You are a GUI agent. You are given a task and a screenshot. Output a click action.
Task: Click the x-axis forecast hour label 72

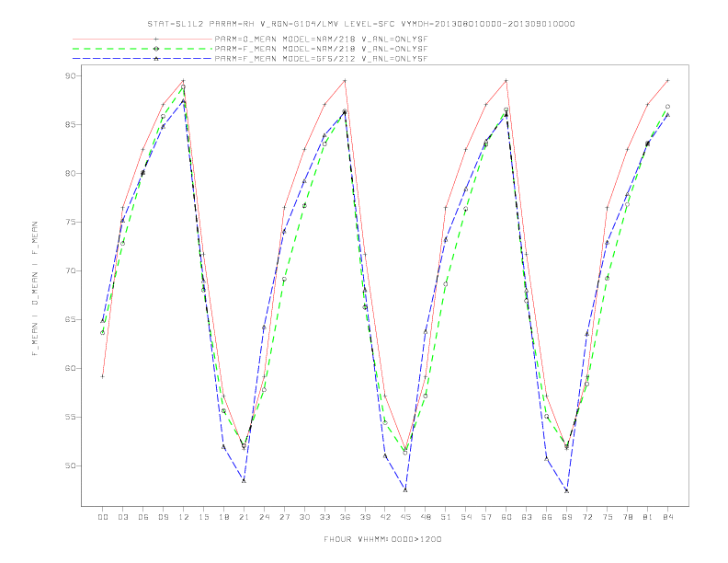pyautogui.click(x=587, y=517)
